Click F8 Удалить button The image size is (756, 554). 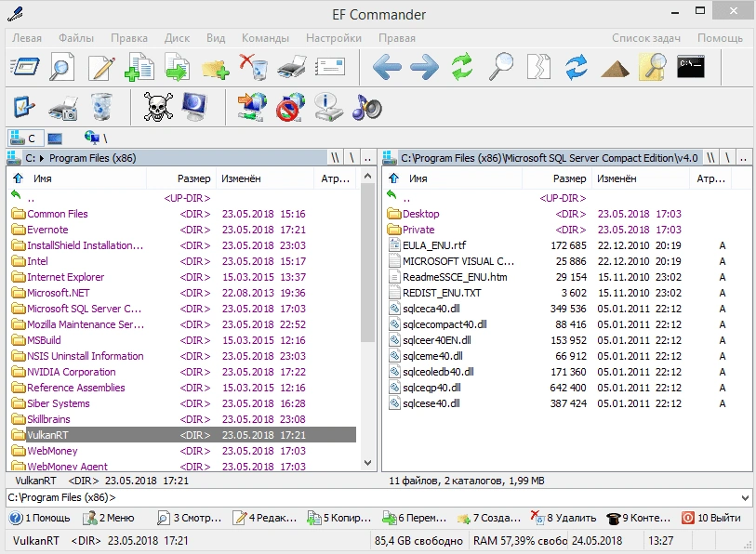tap(564, 518)
